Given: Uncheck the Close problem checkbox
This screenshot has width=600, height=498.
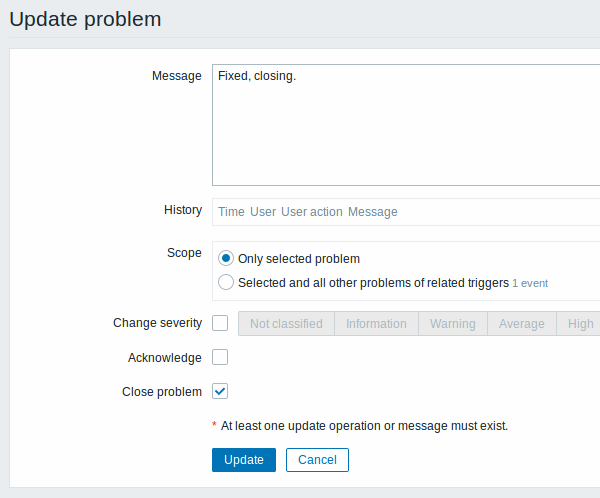Looking at the screenshot, I should 220,391.
